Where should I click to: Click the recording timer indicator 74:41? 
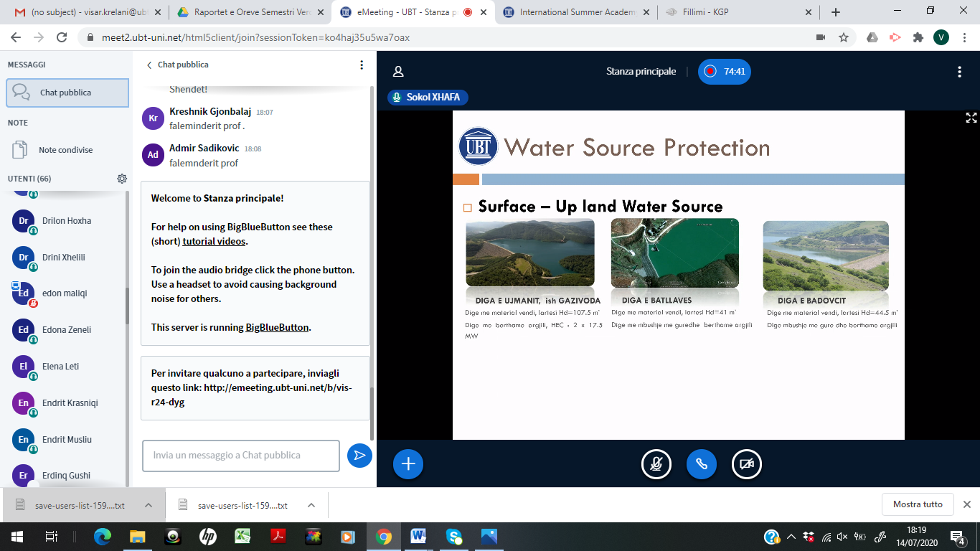pos(725,72)
